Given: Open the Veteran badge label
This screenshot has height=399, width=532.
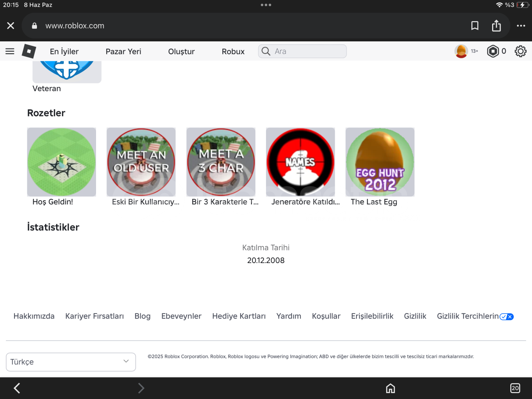Looking at the screenshot, I should 47,89.
